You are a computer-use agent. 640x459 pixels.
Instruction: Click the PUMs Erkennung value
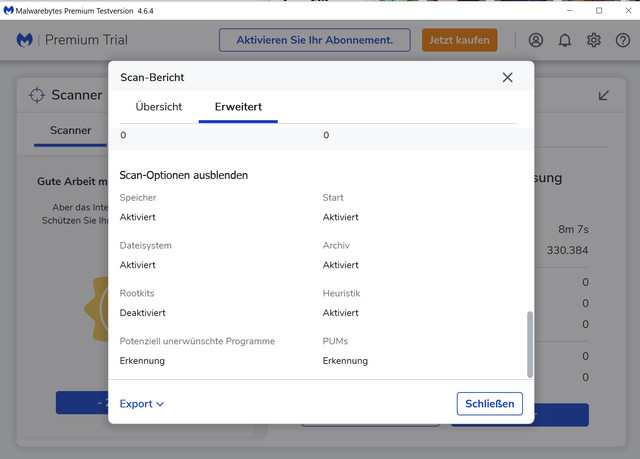[345, 361]
